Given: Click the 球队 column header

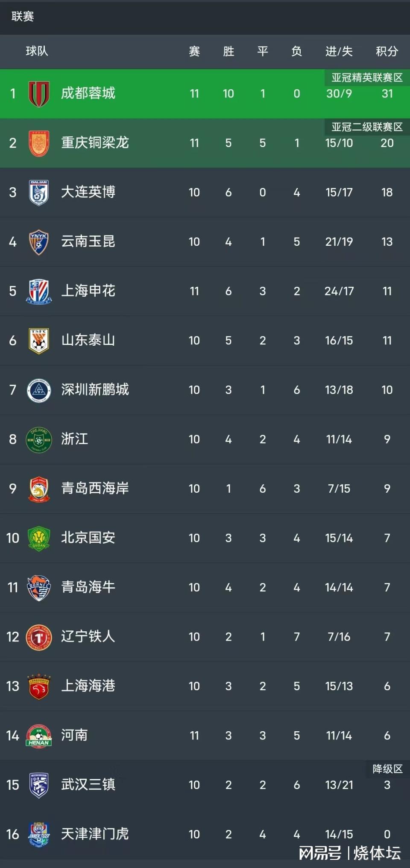Looking at the screenshot, I should [x=37, y=51].
